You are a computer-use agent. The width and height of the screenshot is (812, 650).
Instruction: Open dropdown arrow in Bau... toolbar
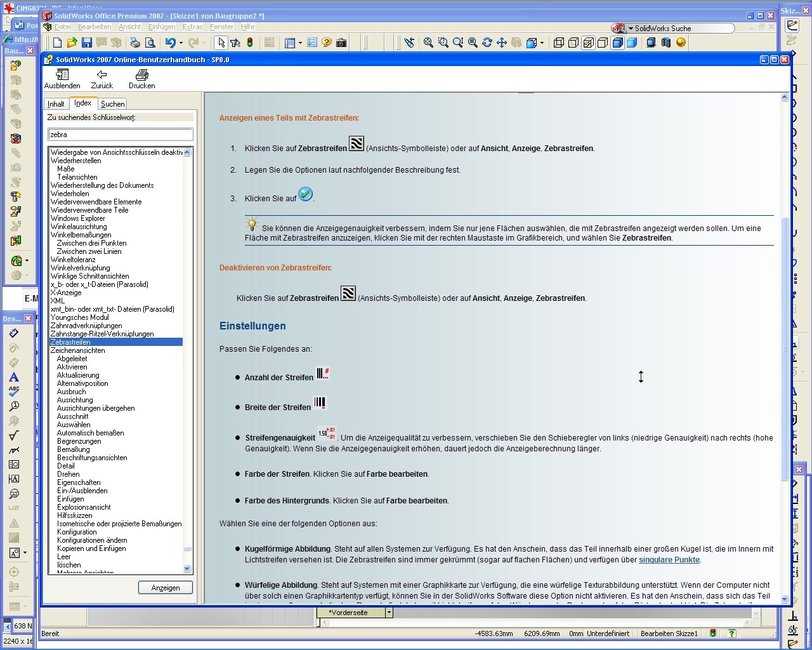click(27, 260)
